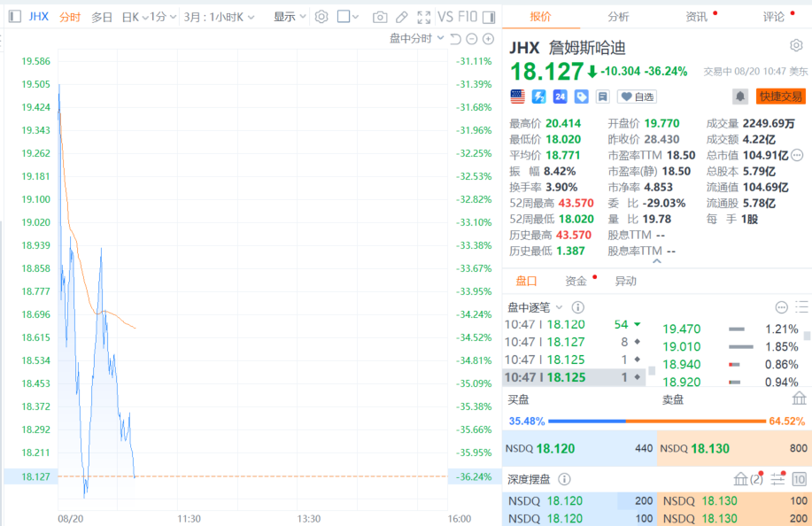
Task: Open the 盘中分时 session dropdown
Action: click(x=416, y=38)
